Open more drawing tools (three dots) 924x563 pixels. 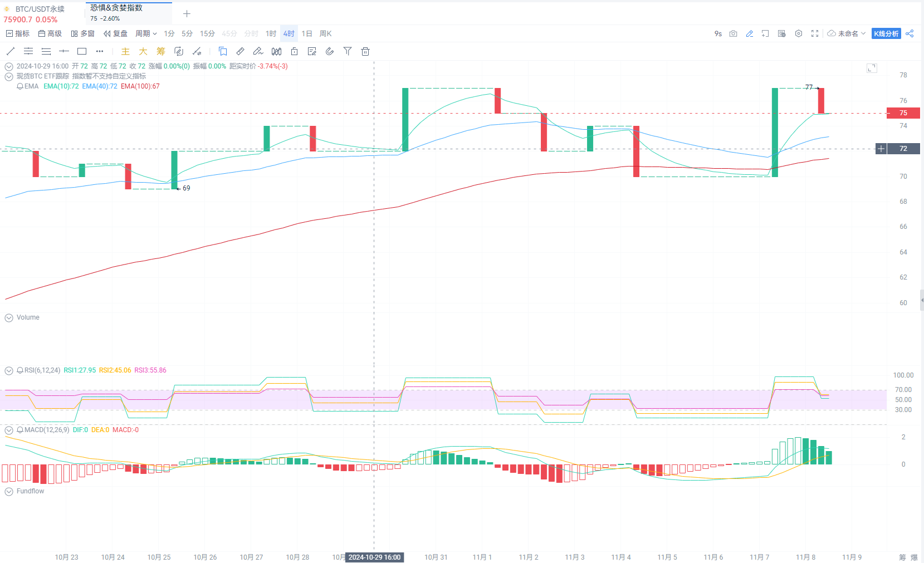pyautogui.click(x=100, y=51)
